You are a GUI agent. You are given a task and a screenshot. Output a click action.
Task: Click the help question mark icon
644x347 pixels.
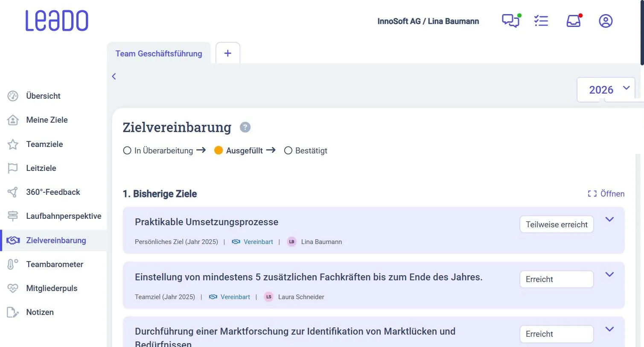[245, 127]
